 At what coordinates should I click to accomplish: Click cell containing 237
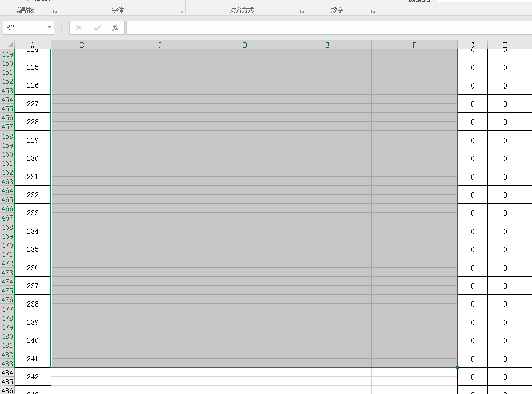(32, 286)
